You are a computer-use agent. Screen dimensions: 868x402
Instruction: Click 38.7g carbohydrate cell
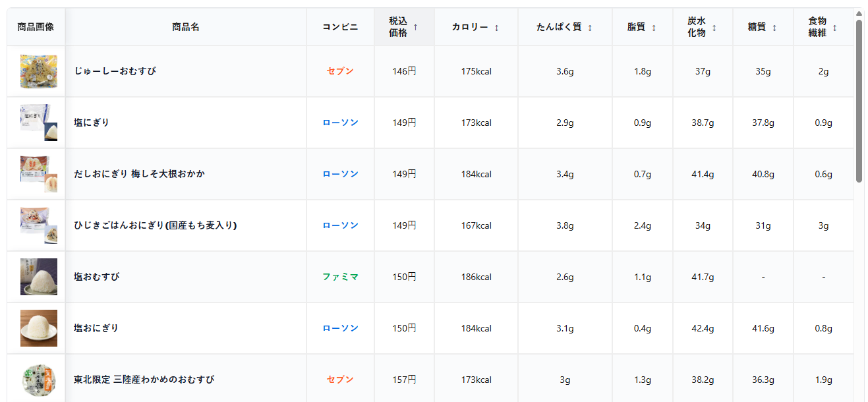[703, 123]
